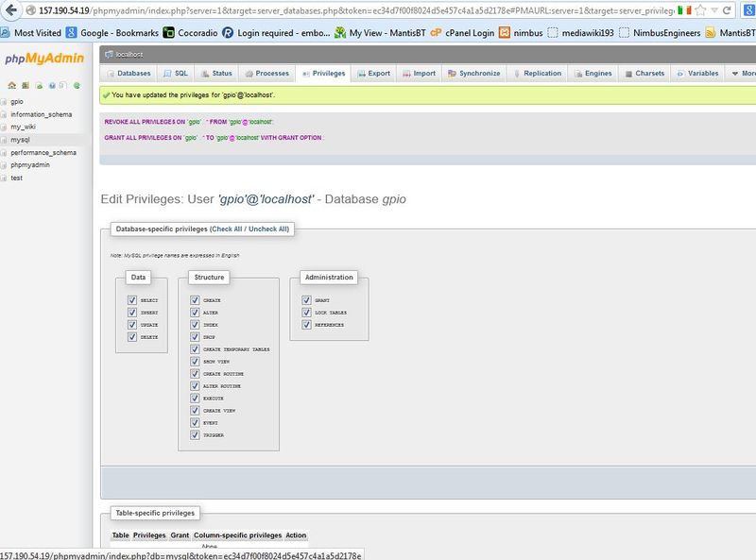Click the Log out icon in sidebar

coord(26,85)
